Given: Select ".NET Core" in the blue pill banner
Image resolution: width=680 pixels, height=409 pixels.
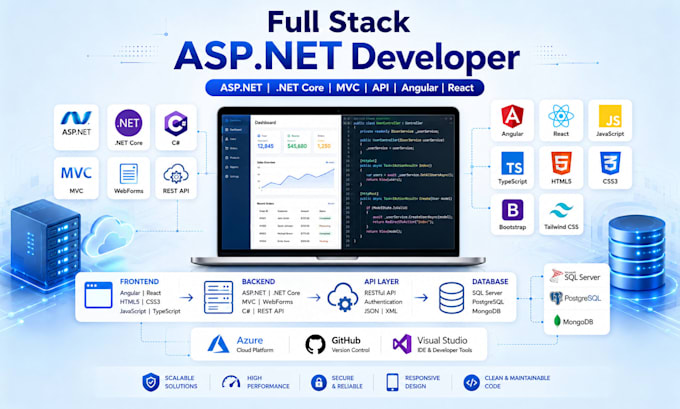Looking at the screenshot, I should point(300,88).
